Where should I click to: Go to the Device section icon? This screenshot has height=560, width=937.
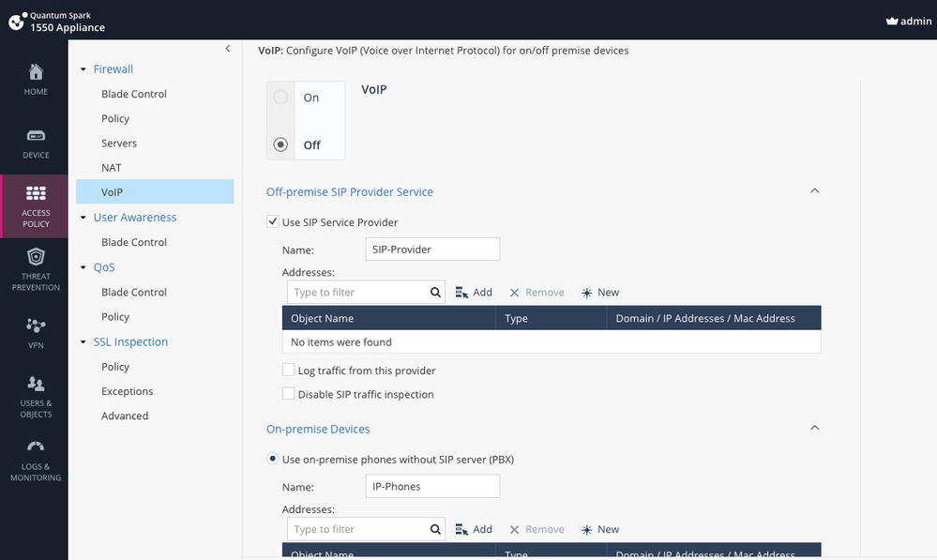pos(36,136)
